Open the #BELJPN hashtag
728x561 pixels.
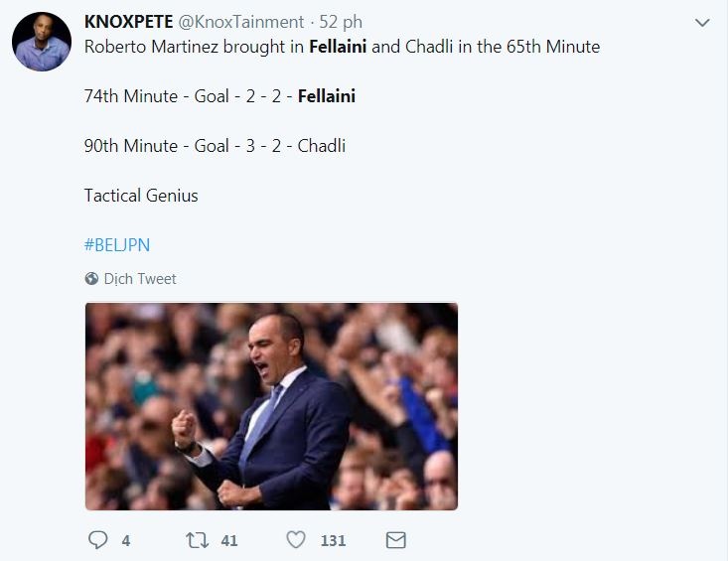tap(116, 244)
